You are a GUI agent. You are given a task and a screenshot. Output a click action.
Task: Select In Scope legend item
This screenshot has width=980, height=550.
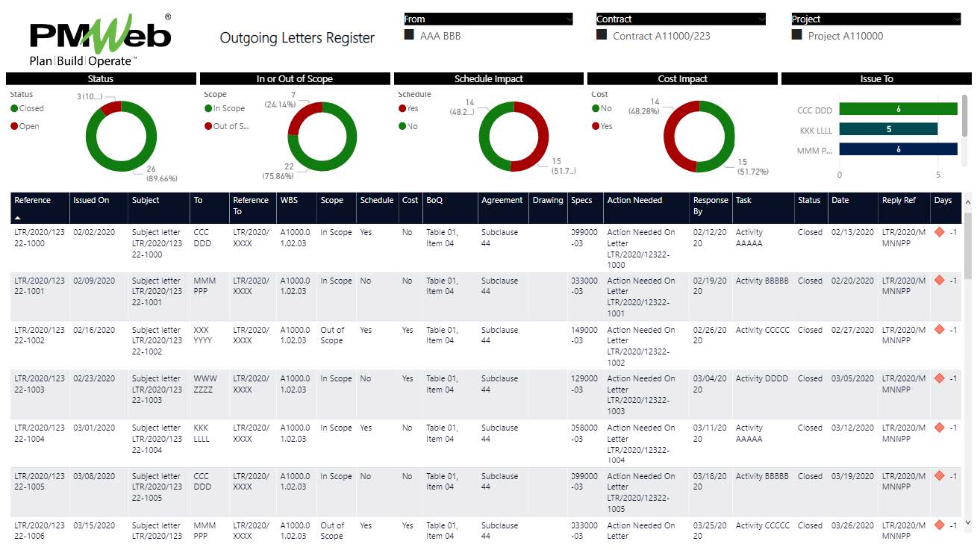(x=225, y=108)
